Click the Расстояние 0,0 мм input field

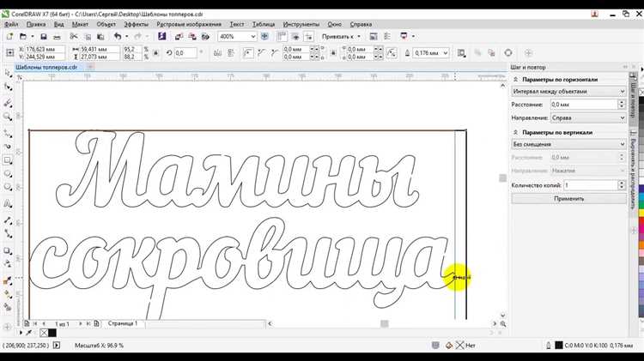[x=584, y=105]
